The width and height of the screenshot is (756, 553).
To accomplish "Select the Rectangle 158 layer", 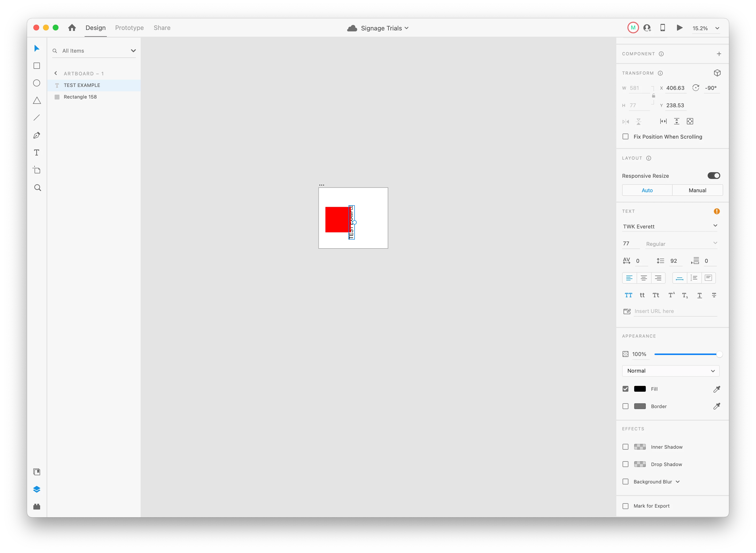I will pyautogui.click(x=80, y=97).
